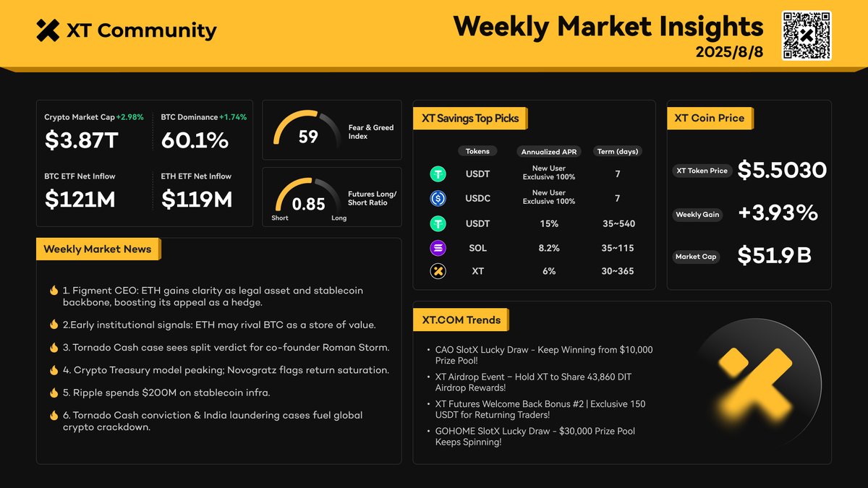Click the Tokens column header
The width and height of the screenshot is (868, 488).
[x=477, y=151]
